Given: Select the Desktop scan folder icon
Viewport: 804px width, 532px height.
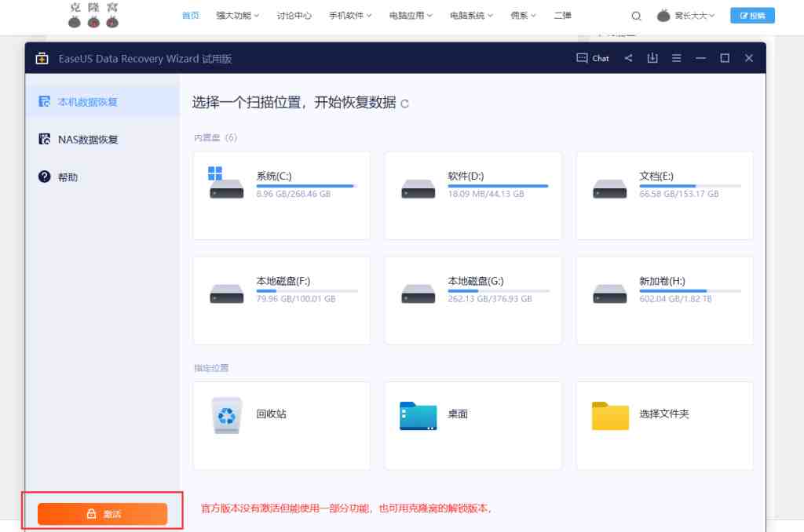Looking at the screenshot, I should [418, 416].
